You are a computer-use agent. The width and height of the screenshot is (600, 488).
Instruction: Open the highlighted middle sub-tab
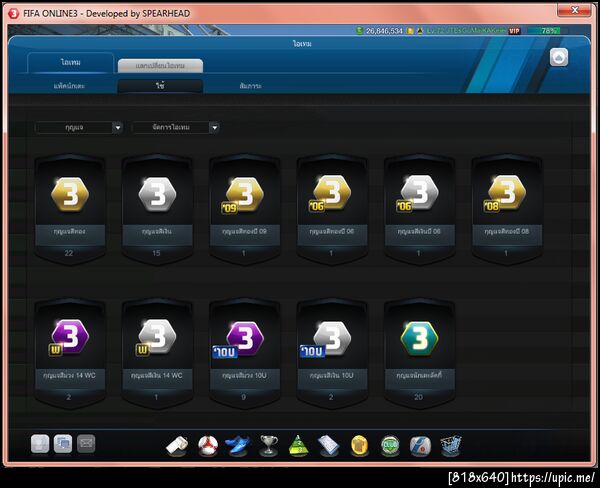pyautogui.click(x=160, y=86)
